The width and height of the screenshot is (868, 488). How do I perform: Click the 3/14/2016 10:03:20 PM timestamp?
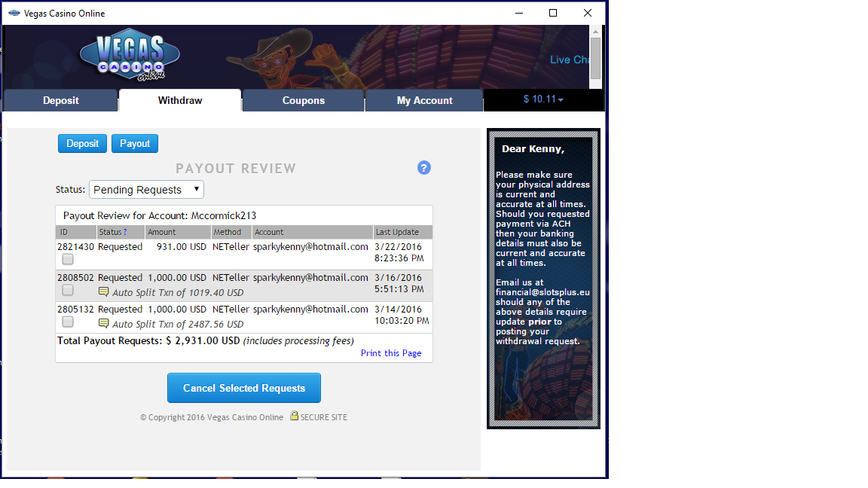point(402,315)
